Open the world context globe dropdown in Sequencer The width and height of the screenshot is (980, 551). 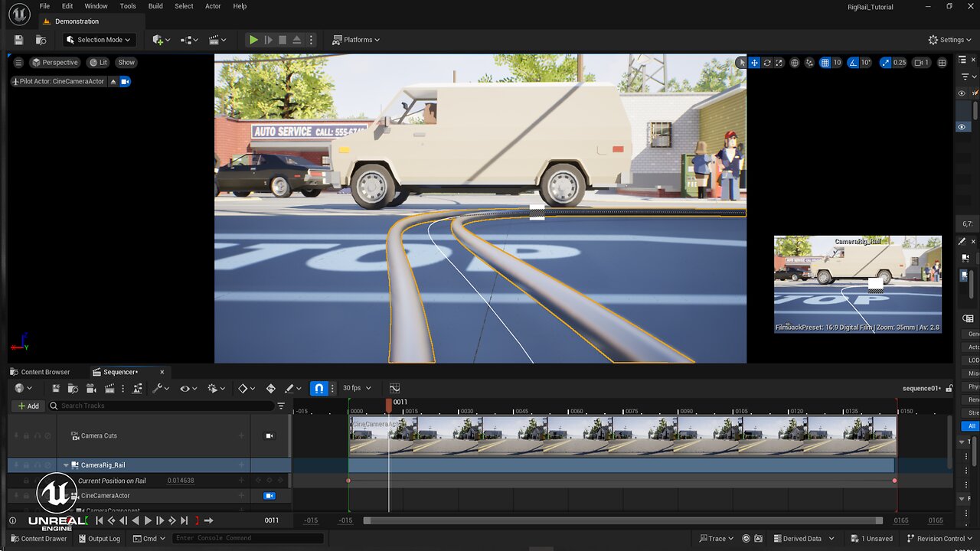point(23,389)
